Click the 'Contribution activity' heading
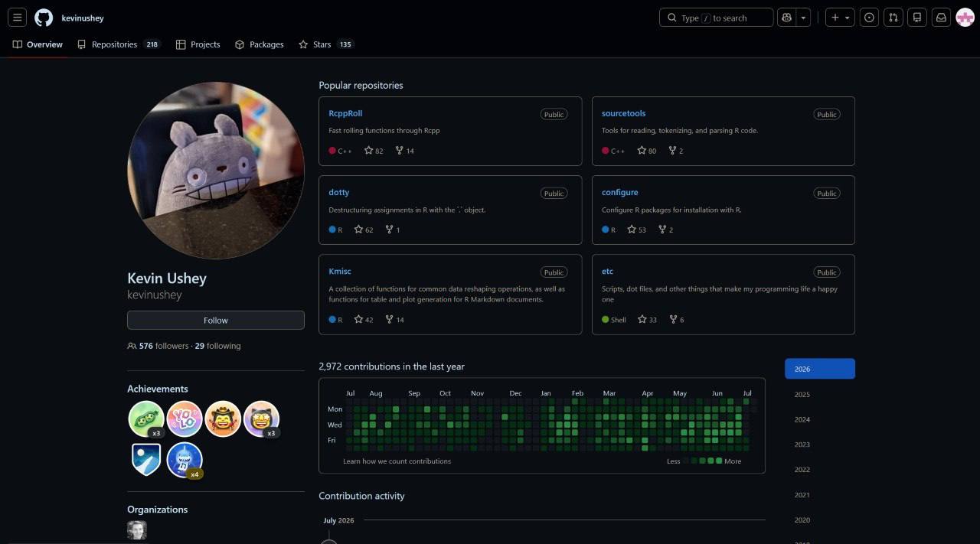 [361, 496]
